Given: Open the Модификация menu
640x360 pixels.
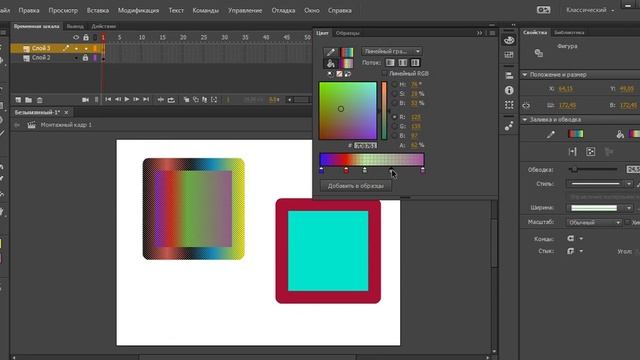Looking at the screenshot, I should [138, 11].
